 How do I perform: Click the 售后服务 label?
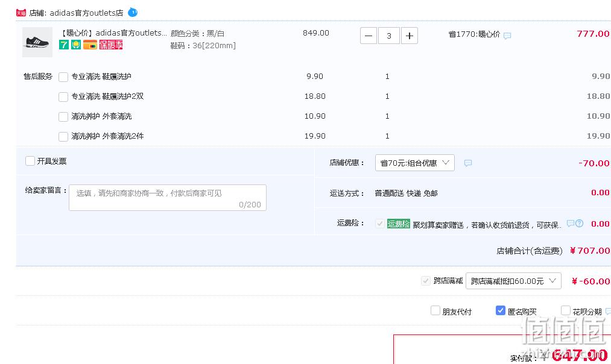point(38,77)
